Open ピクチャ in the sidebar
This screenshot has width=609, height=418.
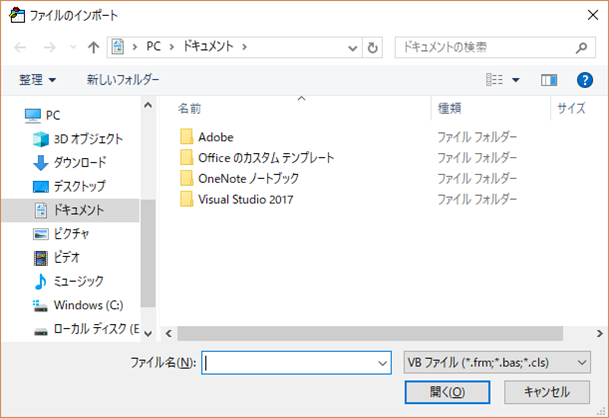click(71, 234)
